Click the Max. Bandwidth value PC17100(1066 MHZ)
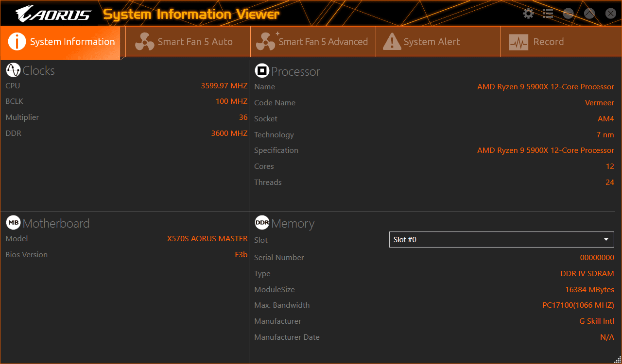The height and width of the screenshot is (364, 622). tap(578, 305)
